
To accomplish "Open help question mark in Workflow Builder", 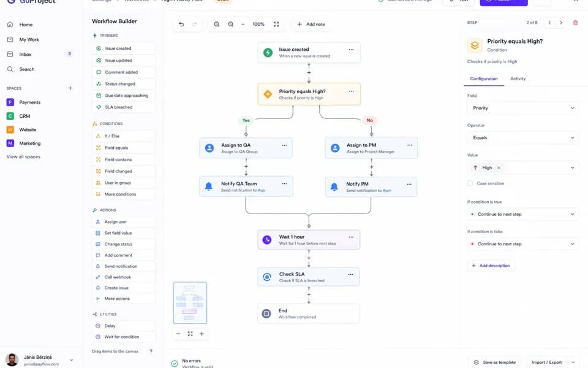I will (151, 351).
